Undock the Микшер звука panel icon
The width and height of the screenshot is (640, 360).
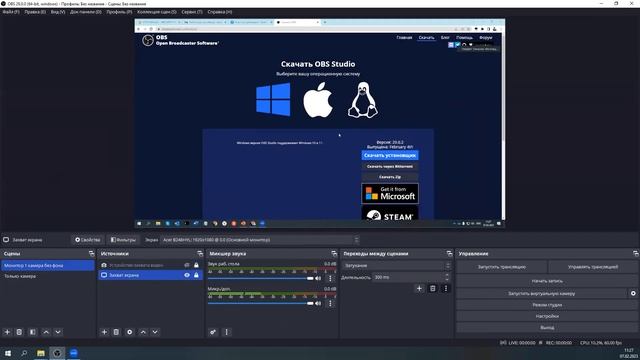[334, 253]
